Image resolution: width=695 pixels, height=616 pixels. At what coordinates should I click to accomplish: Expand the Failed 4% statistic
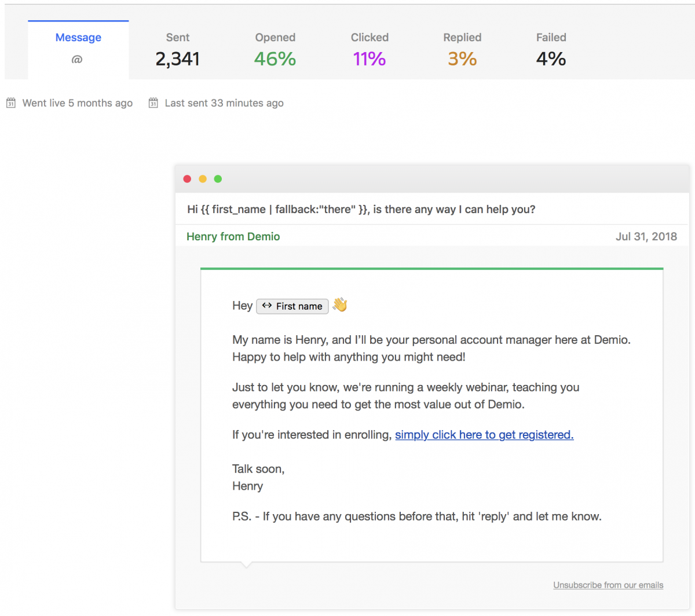pyautogui.click(x=551, y=49)
